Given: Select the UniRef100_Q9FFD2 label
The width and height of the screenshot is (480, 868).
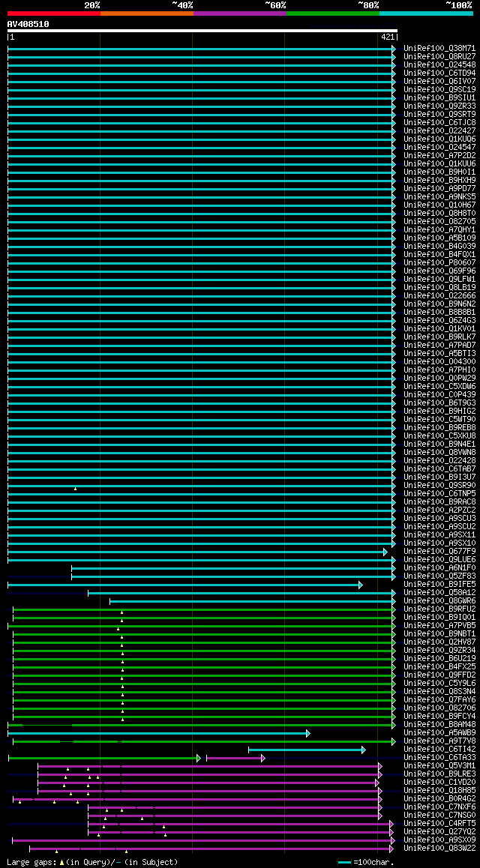Looking at the screenshot, I should (x=439, y=675).
